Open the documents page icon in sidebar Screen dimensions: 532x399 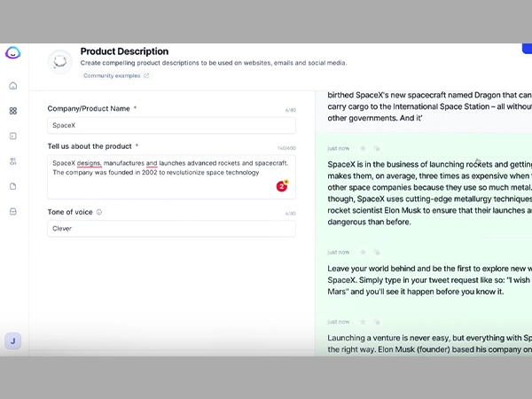[13, 186]
